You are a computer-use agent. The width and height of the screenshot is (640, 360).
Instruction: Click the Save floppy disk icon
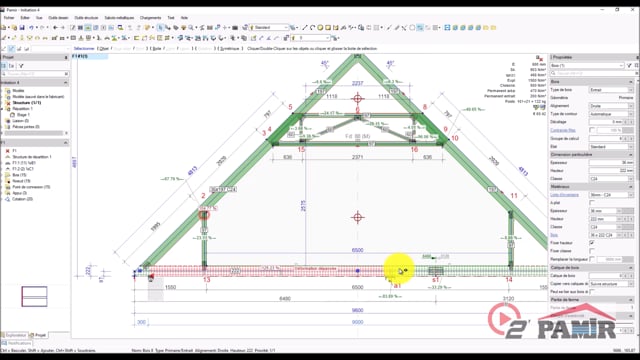[x=22, y=28]
